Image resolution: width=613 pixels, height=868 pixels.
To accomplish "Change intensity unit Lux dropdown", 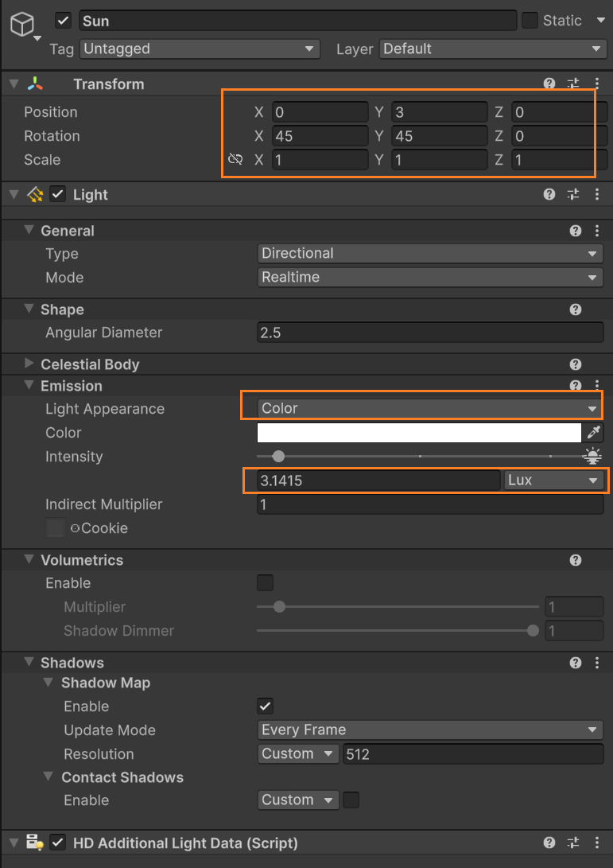I will click(x=553, y=481).
